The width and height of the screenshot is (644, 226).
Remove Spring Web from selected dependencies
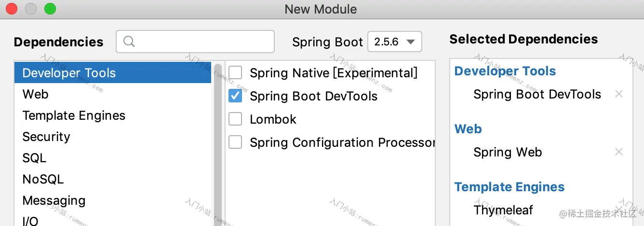coord(619,152)
